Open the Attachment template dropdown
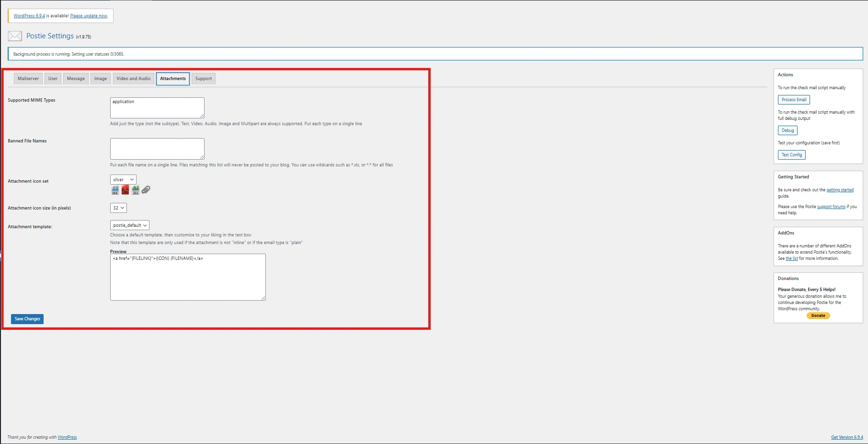Screen dimensions: 868x444 pyautogui.click(x=130, y=225)
